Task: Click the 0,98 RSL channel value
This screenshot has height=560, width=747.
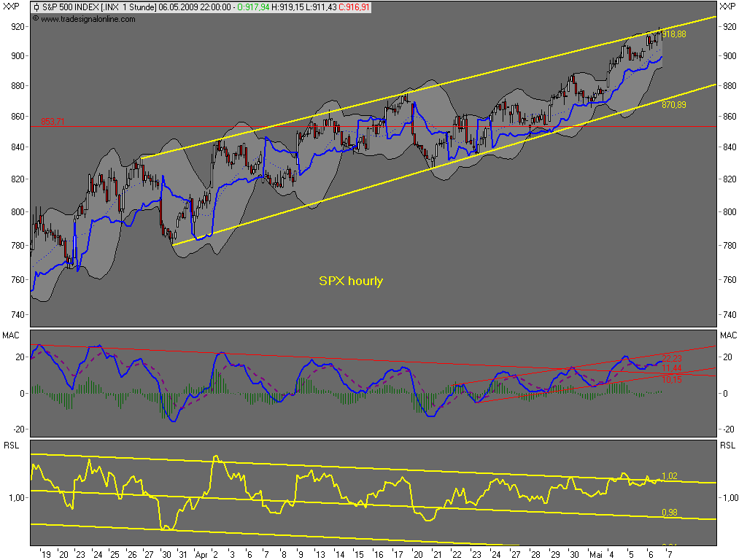Action: point(670,513)
